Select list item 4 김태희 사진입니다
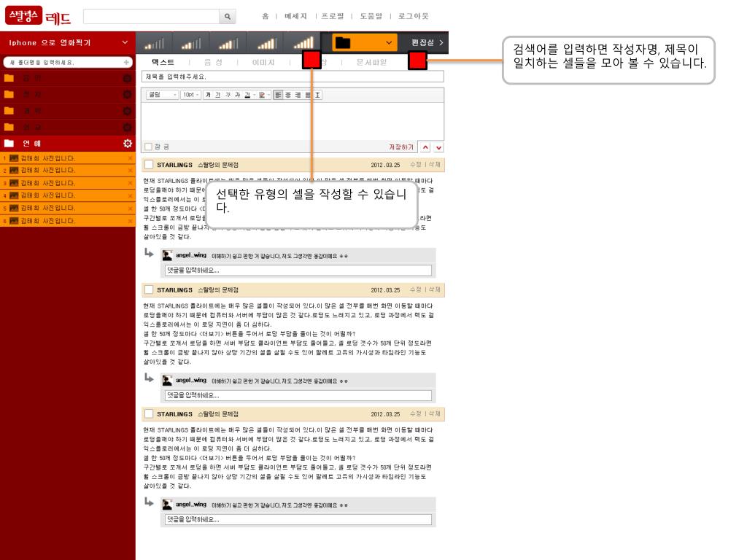 pos(68,195)
